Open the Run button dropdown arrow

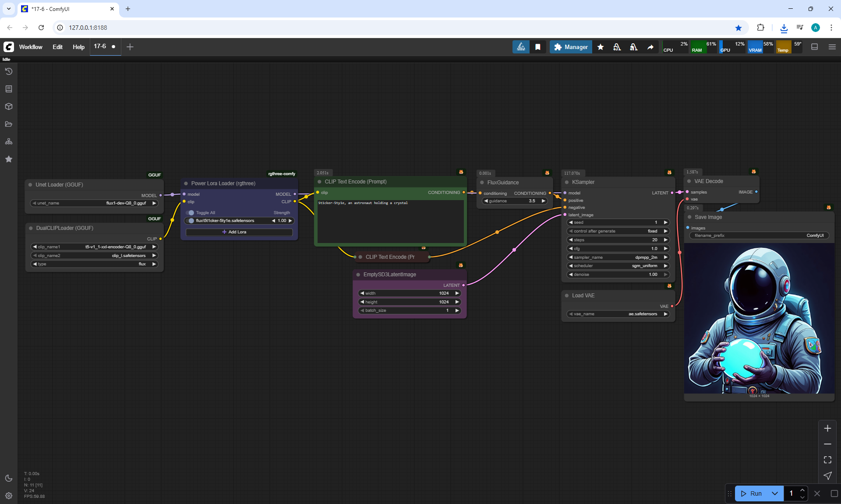775,493
